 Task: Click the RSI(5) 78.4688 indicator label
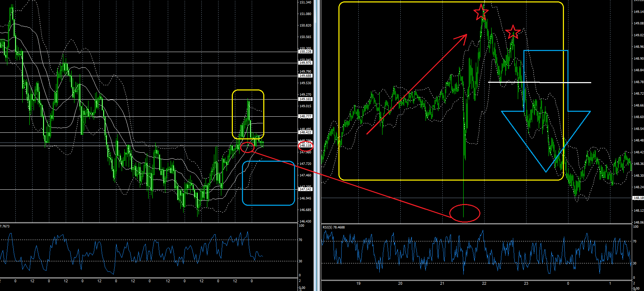coord(334,227)
